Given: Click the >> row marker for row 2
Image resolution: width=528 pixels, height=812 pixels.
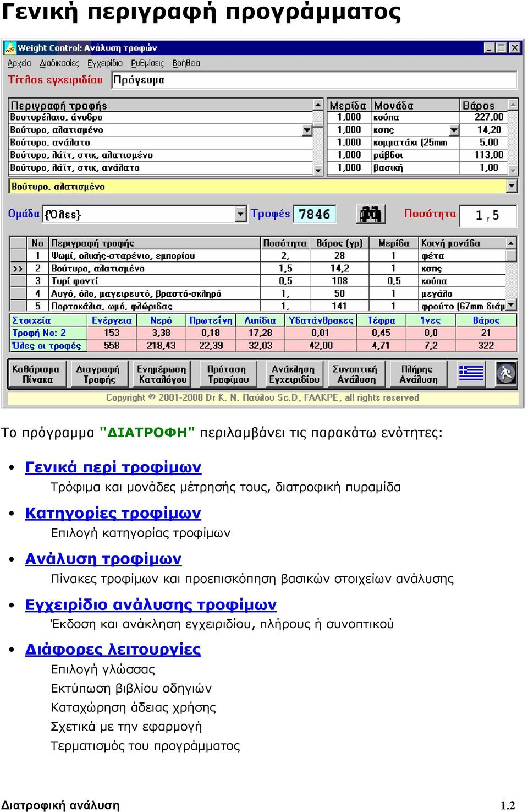Looking at the screenshot, I should coord(18,269).
